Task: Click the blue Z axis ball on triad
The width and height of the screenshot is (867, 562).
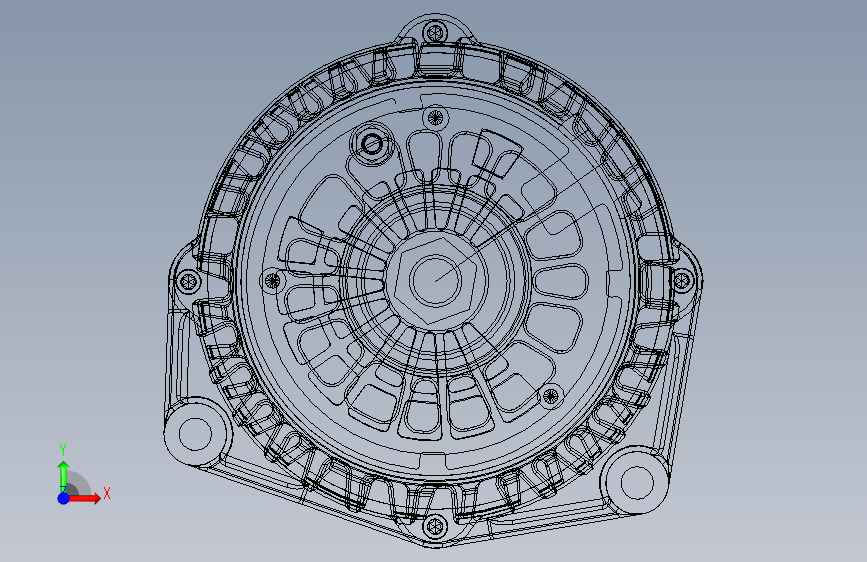Action: click(x=64, y=498)
